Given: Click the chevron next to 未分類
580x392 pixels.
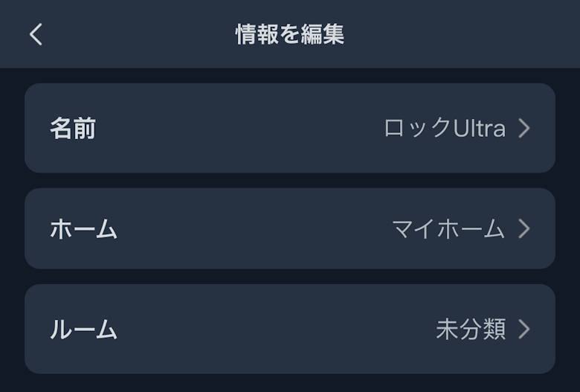Looking at the screenshot, I should (524, 330).
